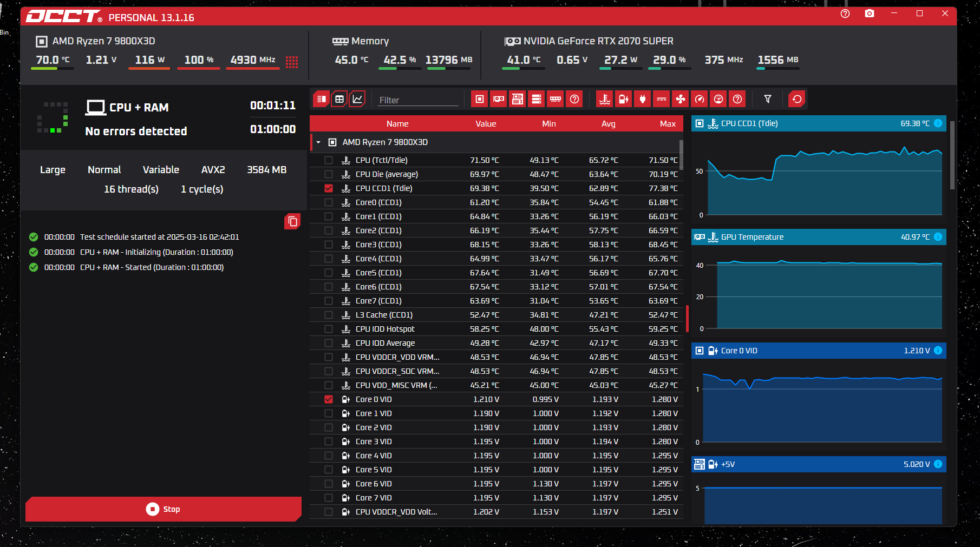Open per-core usage grid icon next to 4930 MHz
Image resolution: width=980 pixels, height=547 pixels.
pos(292,62)
